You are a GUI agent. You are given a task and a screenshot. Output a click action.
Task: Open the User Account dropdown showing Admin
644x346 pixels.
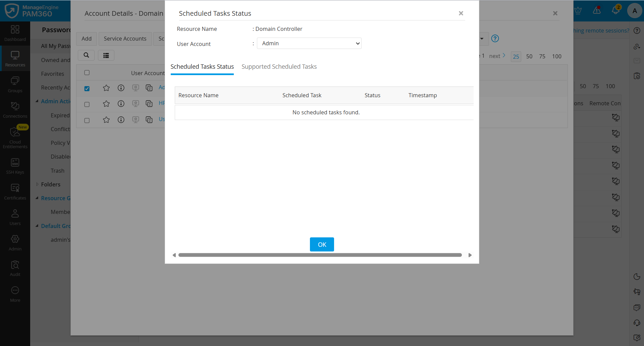tap(309, 43)
